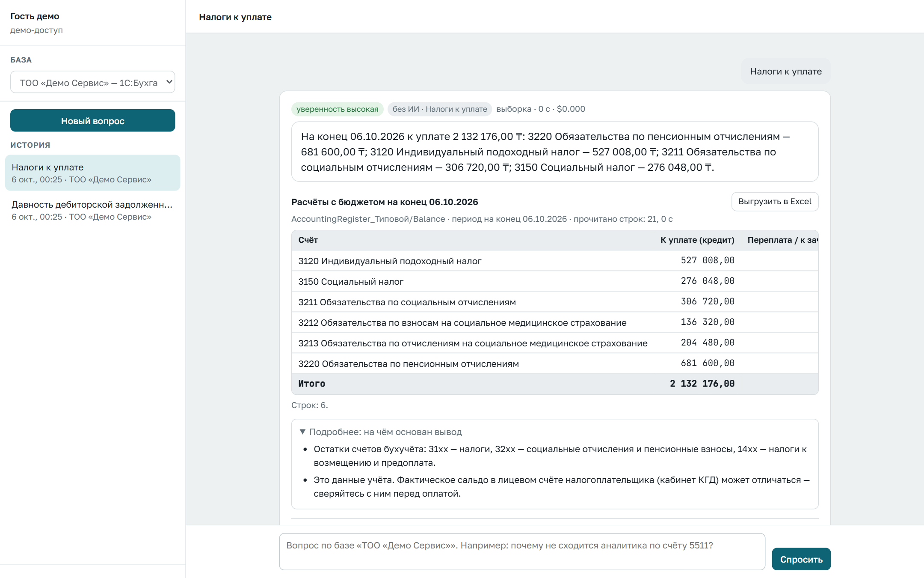Click the amount 276 048,00
The height and width of the screenshot is (578, 924).
[708, 281]
